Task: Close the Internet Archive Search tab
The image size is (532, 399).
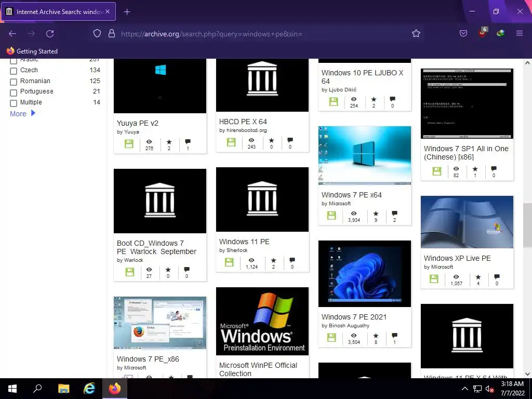Action: pos(108,11)
